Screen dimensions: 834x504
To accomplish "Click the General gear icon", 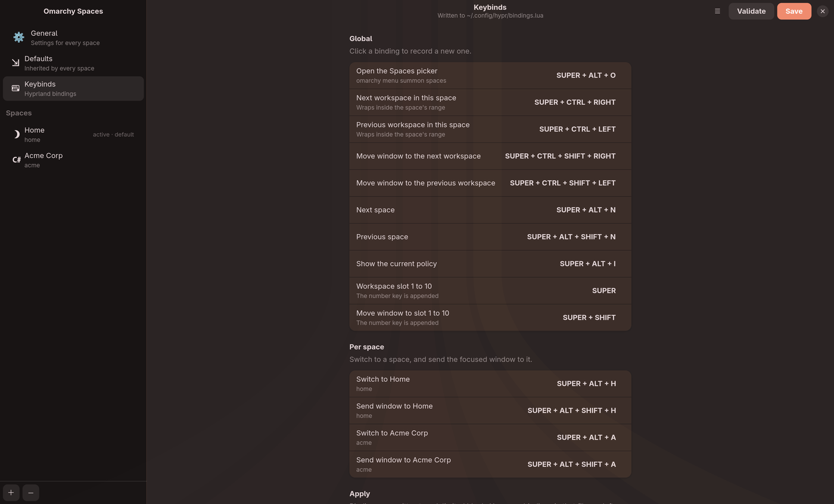I will click(18, 38).
